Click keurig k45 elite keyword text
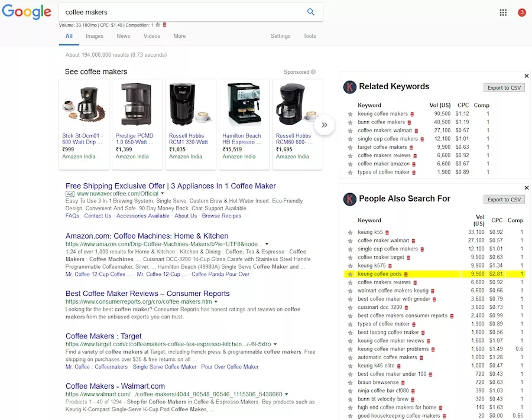Image resolution: width=532 pixels, height=420 pixels. coord(376,366)
